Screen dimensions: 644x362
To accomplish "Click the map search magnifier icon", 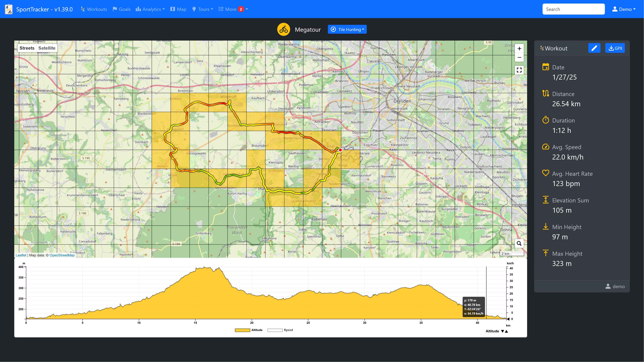I will point(519,243).
